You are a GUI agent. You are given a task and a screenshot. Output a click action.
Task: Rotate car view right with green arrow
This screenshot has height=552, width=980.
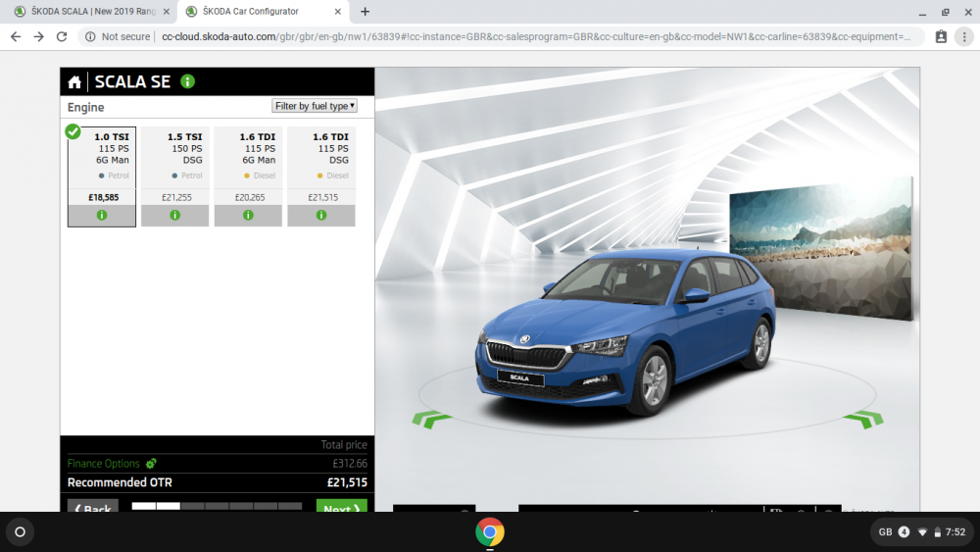(863, 420)
